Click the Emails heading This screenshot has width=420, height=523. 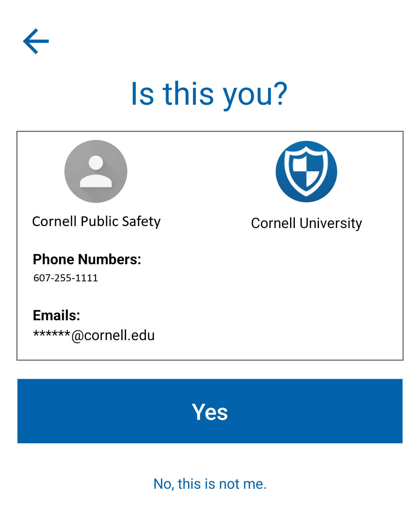click(x=56, y=315)
